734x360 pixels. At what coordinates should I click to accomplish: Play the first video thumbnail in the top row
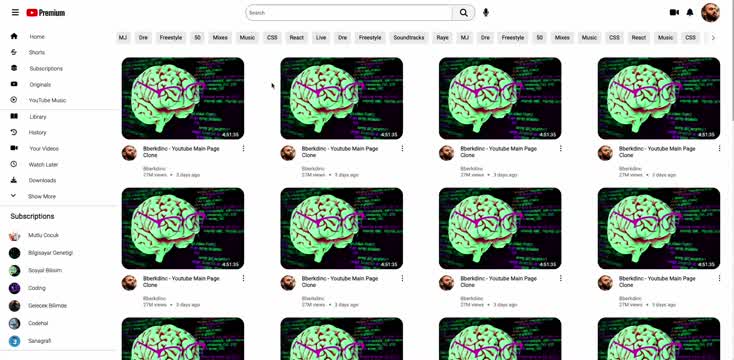pyautogui.click(x=183, y=98)
